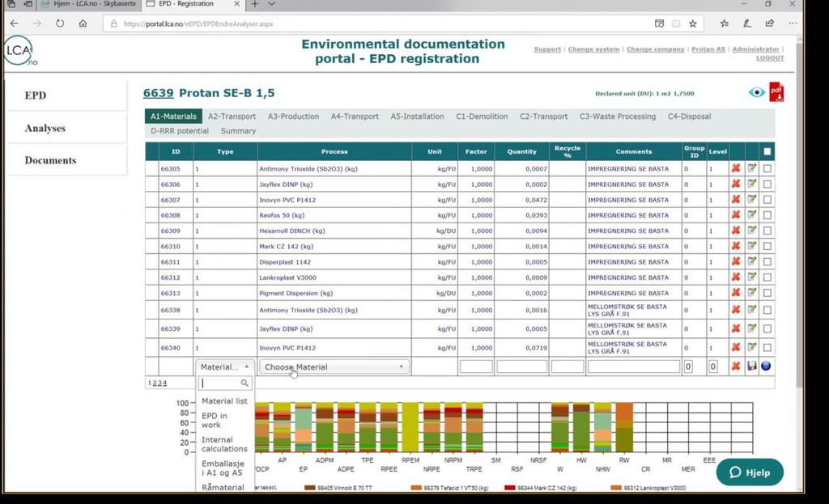The width and height of the screenshot is (829, 504).
Task: Click blue globe icon in new row
Action: pos(766,366)
